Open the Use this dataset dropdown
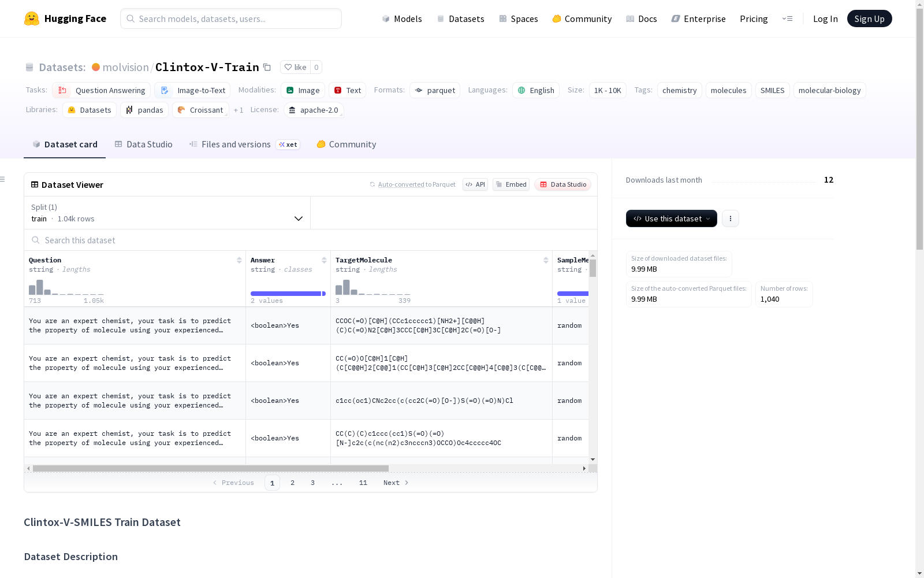 pyautogui.click(x=672, y=218)
